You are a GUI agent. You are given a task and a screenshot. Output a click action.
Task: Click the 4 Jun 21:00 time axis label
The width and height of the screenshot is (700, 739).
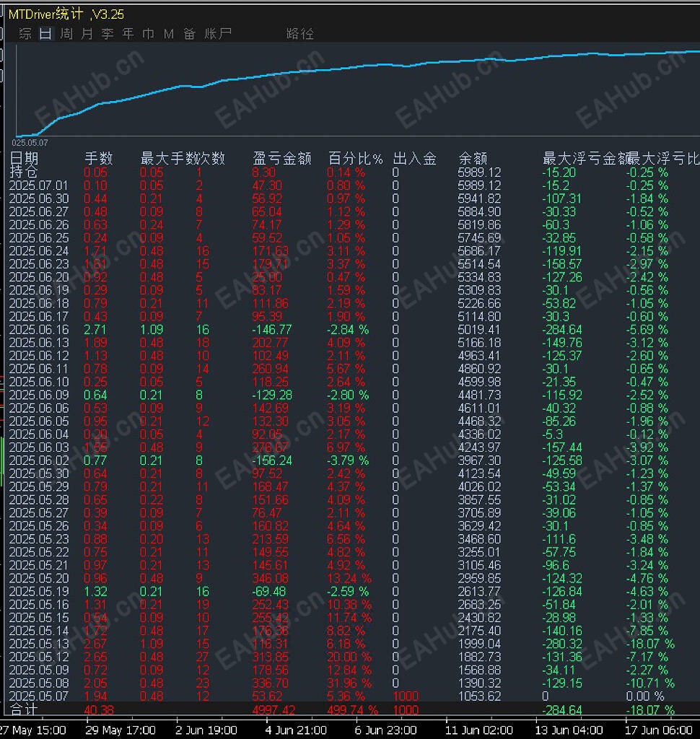296,730
